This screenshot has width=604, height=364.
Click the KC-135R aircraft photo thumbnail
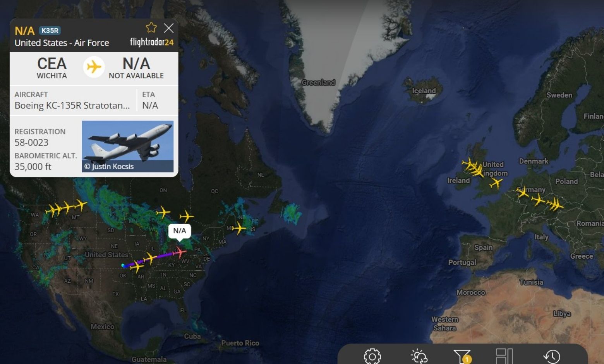coord(128,146)
